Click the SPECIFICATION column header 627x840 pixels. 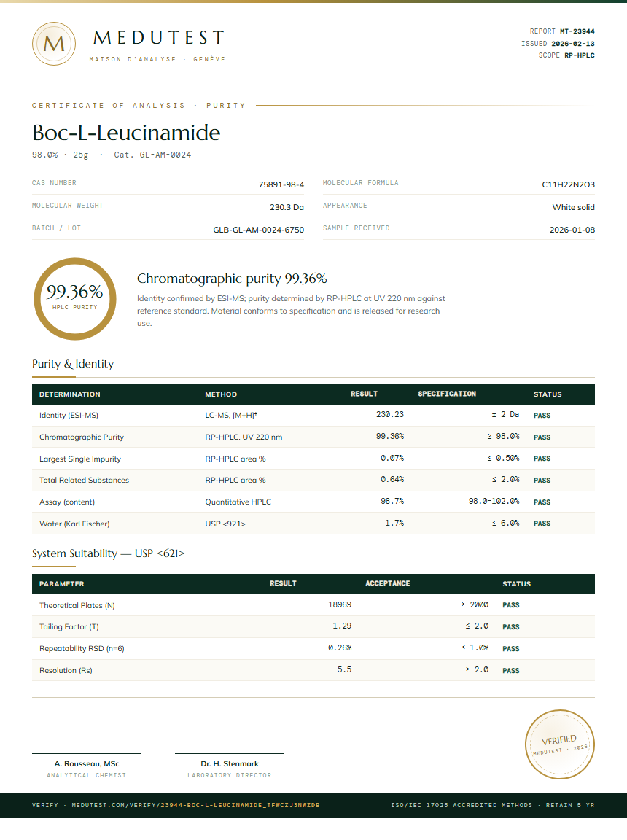tap(447, 394)
